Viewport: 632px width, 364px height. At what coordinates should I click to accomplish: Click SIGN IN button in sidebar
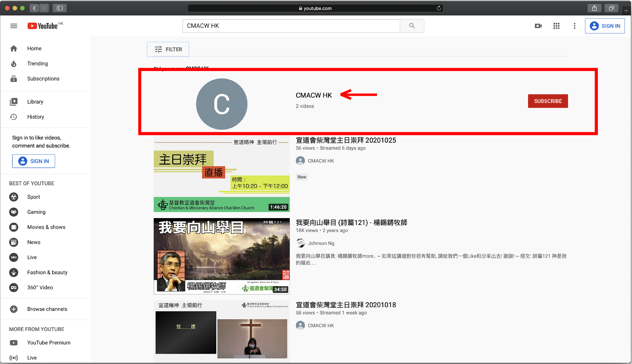[33, 161]
